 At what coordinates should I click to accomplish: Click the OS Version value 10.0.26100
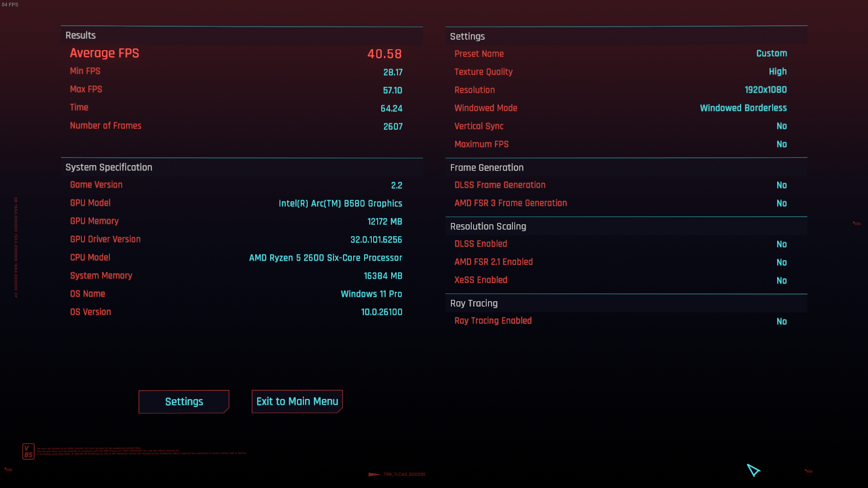pyautogui.click(x=381, y=312)
